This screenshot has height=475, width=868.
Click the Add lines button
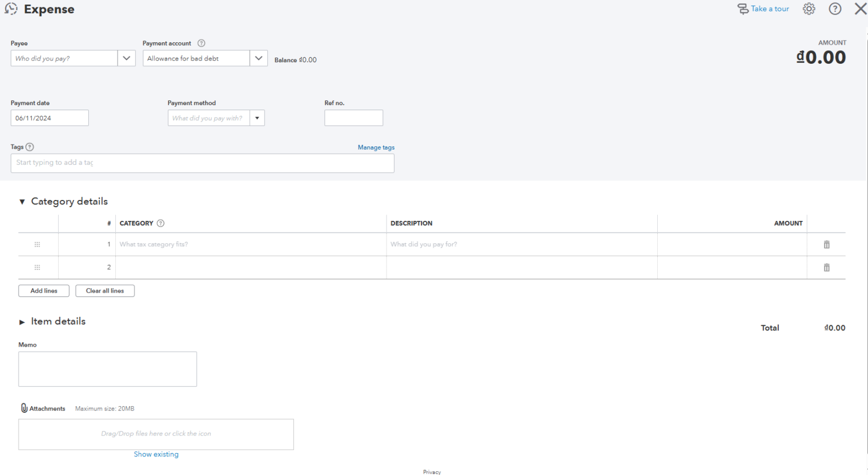click(x=44, y=290)
